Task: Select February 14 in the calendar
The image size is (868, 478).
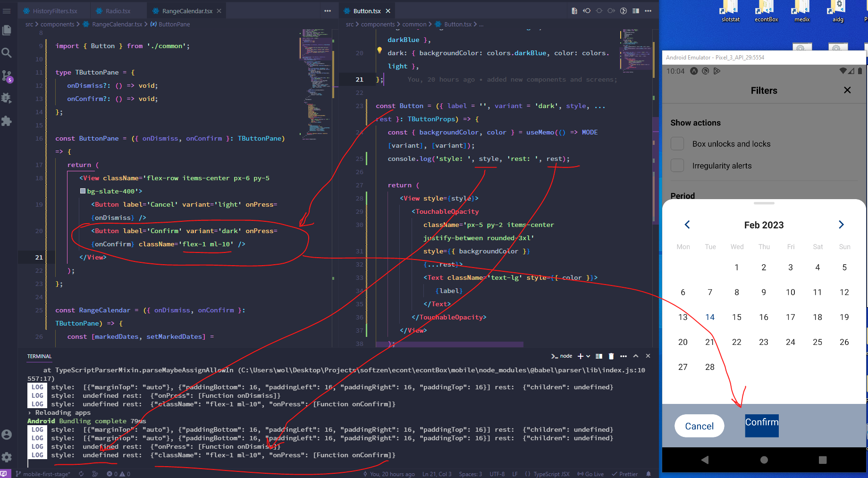Action: coord(710,317)
